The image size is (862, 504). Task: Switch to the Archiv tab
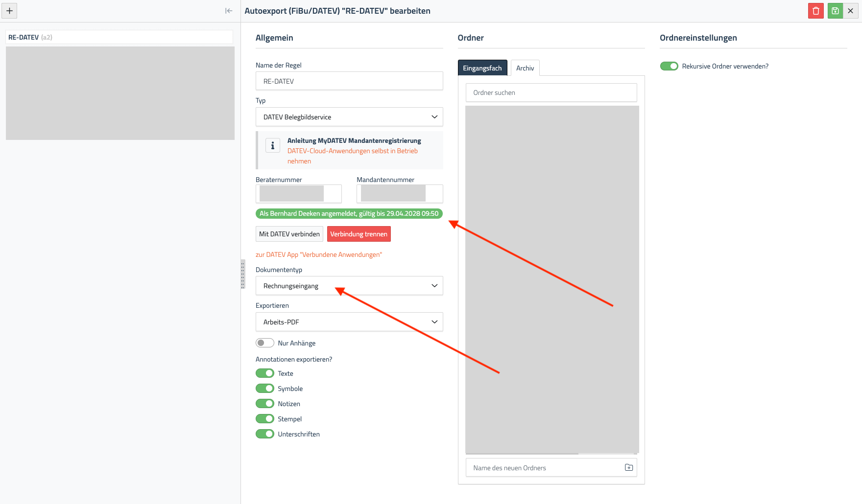pos(525,68)
